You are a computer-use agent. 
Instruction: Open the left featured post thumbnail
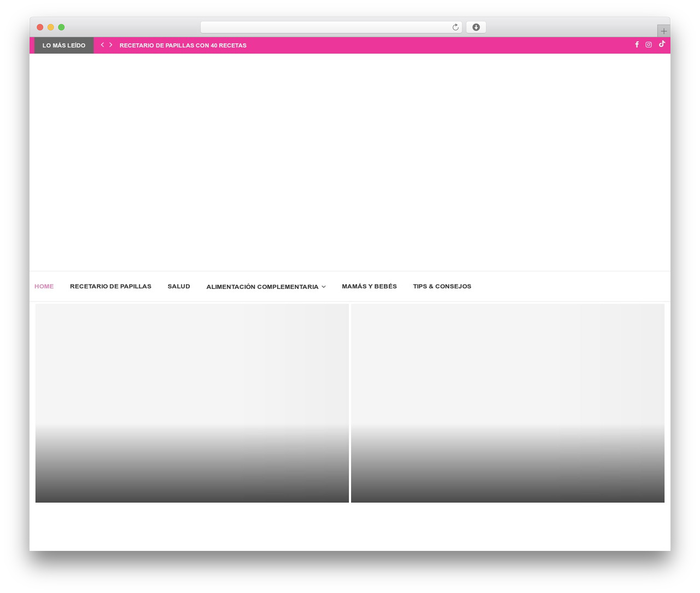pyautogui.click(x=192, y=403)
